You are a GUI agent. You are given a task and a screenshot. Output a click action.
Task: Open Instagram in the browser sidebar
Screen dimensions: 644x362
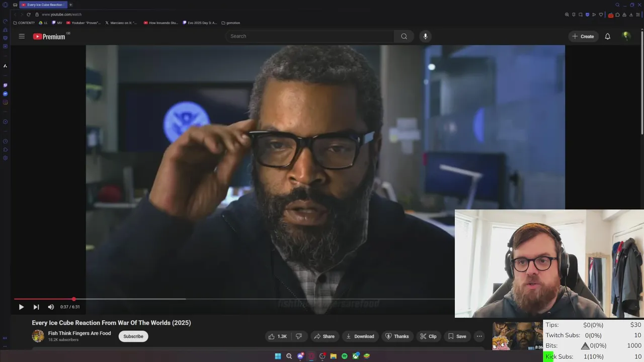pyautogui.click(x=5, y=102)
